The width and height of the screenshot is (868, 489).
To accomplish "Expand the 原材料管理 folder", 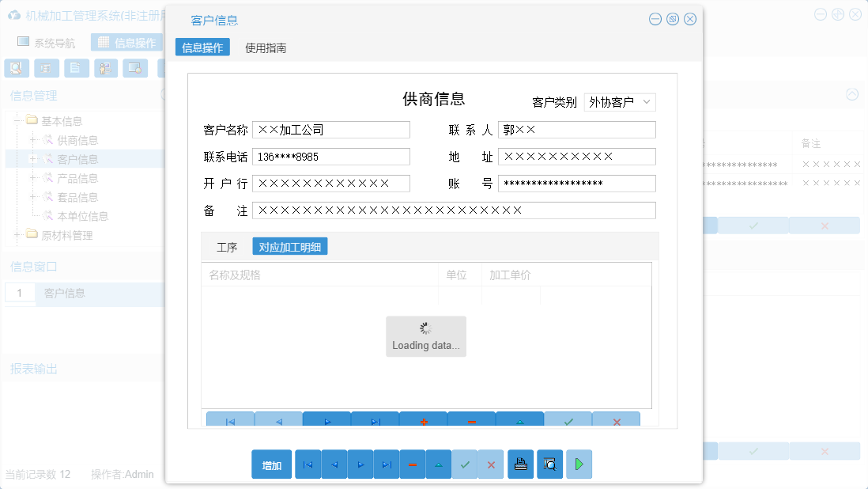I will 17,234.
